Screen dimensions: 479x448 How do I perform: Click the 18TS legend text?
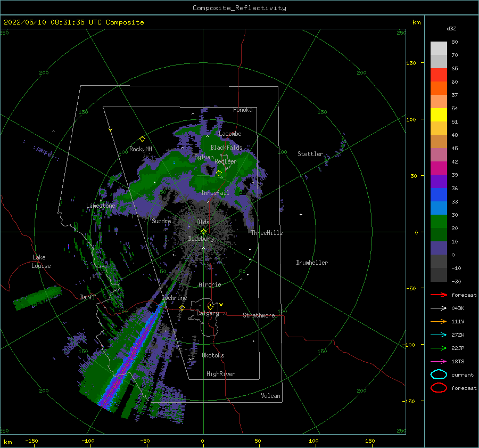click(x=458, y=362)
